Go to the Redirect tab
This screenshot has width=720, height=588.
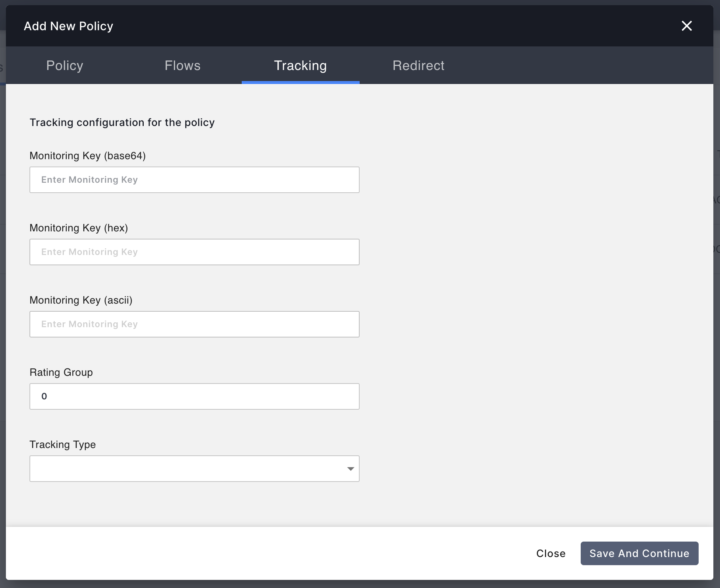coord(419,66)
